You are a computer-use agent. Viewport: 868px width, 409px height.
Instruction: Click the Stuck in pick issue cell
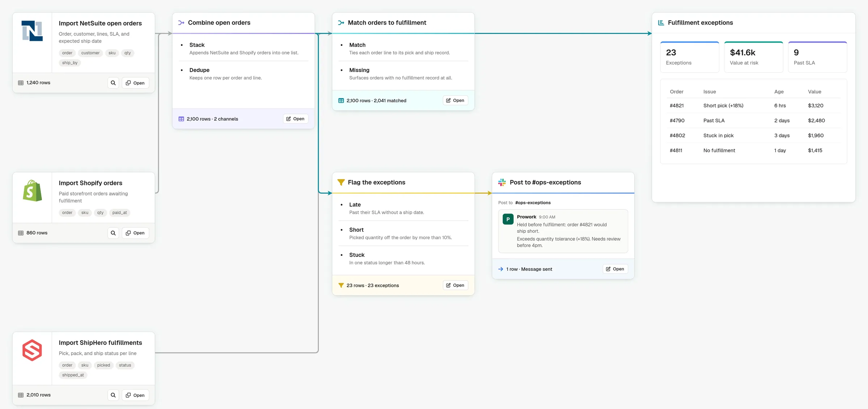pos(718,135)
